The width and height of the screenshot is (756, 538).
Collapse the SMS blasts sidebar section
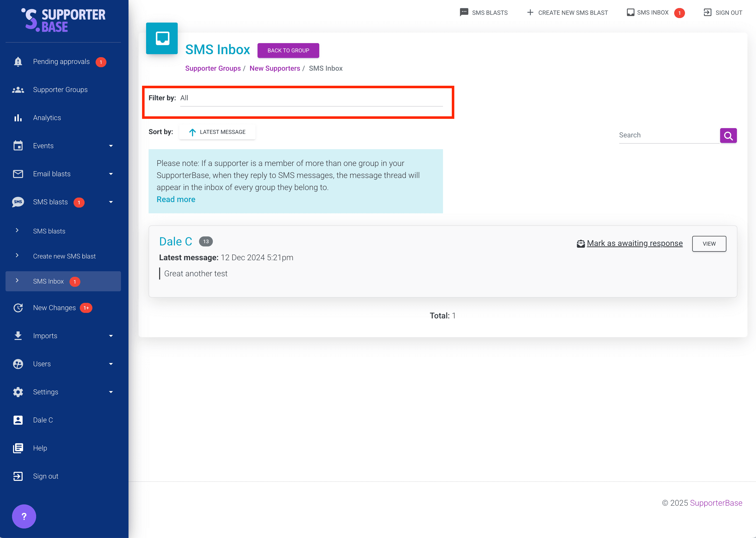tap(111, 202)
